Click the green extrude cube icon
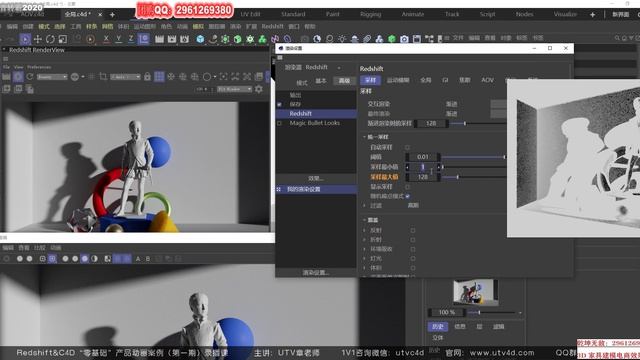This screenshot has height=360, width=640. click(238, 39)
